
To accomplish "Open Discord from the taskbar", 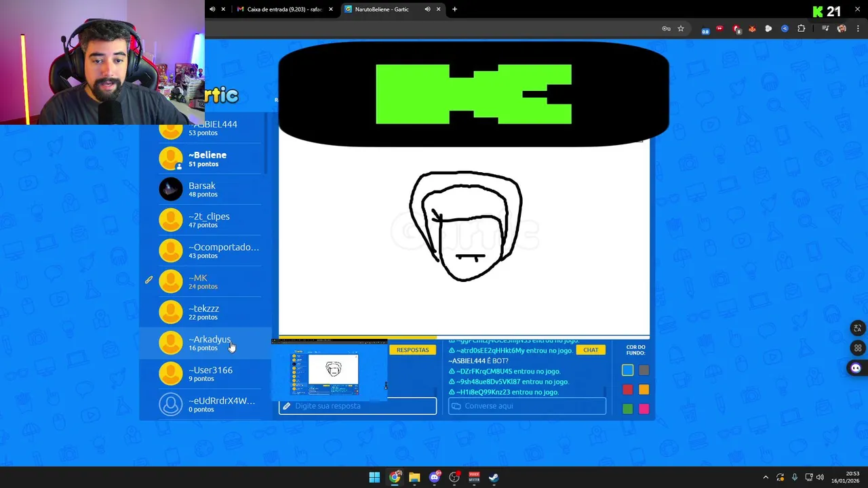I will click(435, 477).
